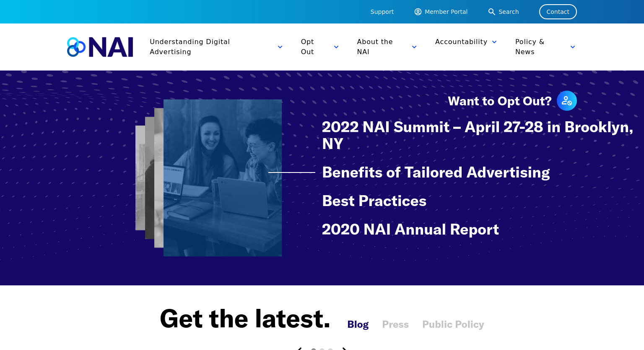
Task: Expand the Accountability chevron
Action: pyautogui.click(x=494, y=42)
